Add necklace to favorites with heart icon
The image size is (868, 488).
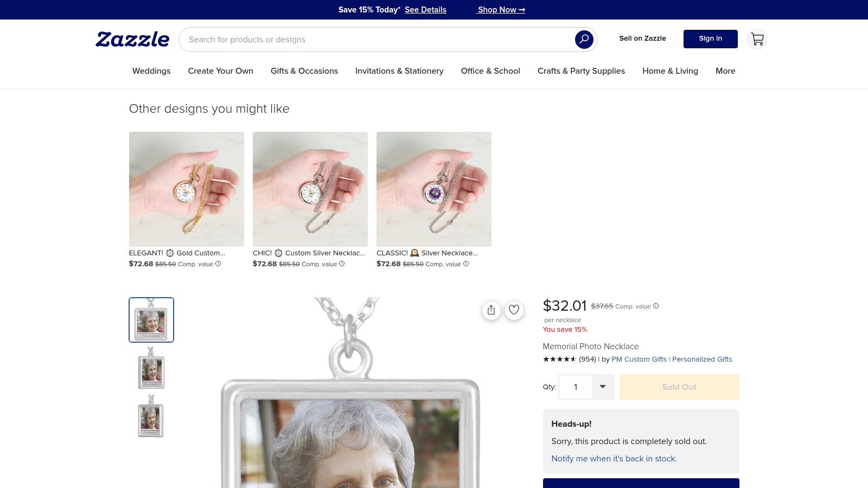pyautogui.click(x=514, y=310)
